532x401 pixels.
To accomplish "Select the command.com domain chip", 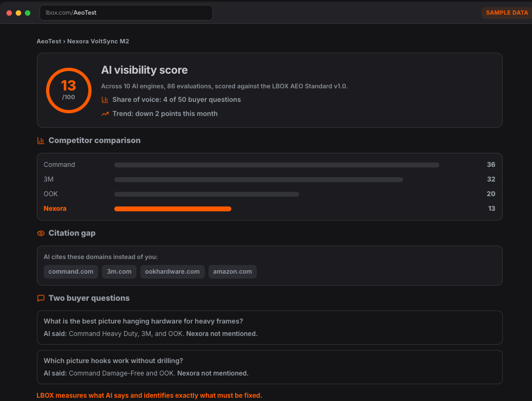I will [71, 271].
